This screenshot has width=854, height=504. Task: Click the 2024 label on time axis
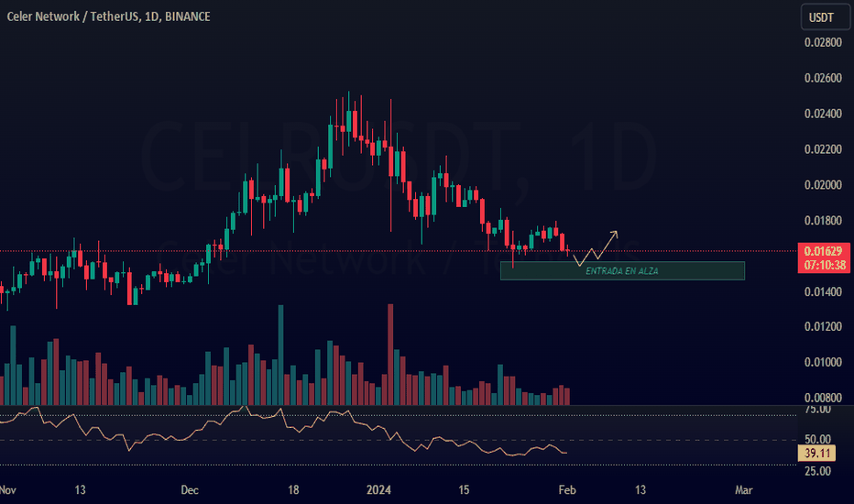point(378,490)
